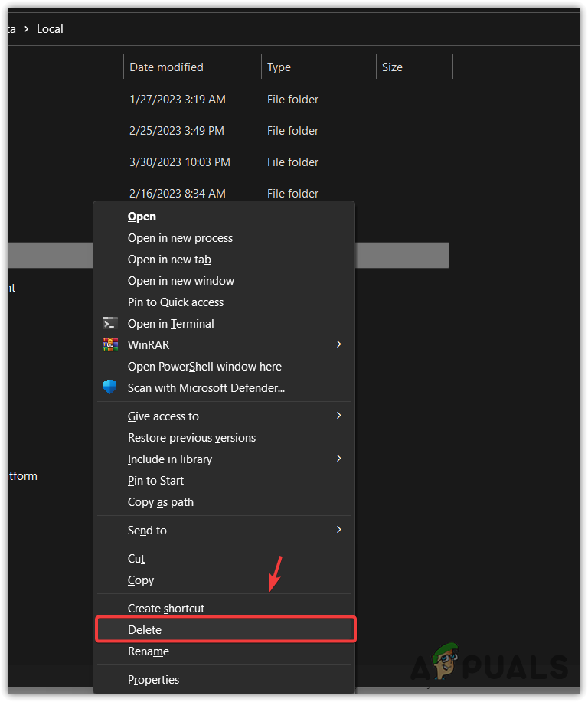Select Delete from the context menu

(145, 629)
